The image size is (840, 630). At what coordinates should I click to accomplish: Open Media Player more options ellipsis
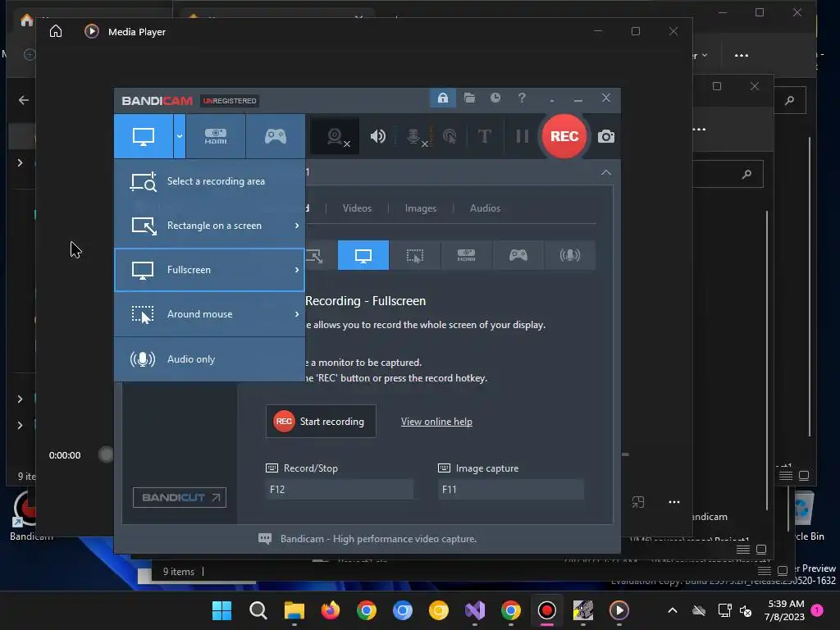pyautogui.click(x=674, y=502)
